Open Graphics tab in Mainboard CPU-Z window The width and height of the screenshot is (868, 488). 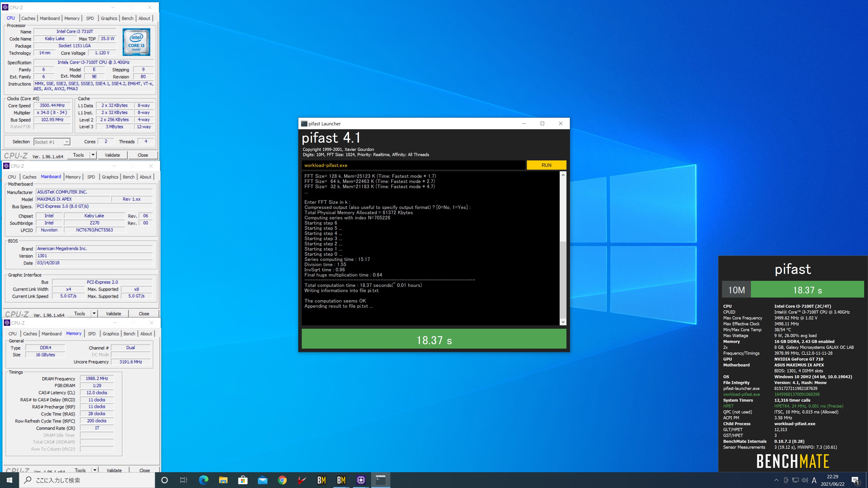coord(110,177)
